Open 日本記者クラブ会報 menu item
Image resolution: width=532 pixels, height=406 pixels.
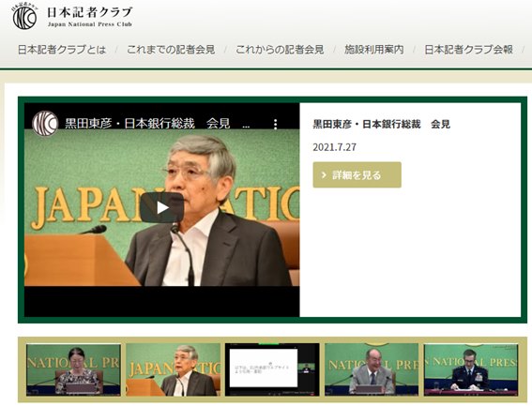468,50
